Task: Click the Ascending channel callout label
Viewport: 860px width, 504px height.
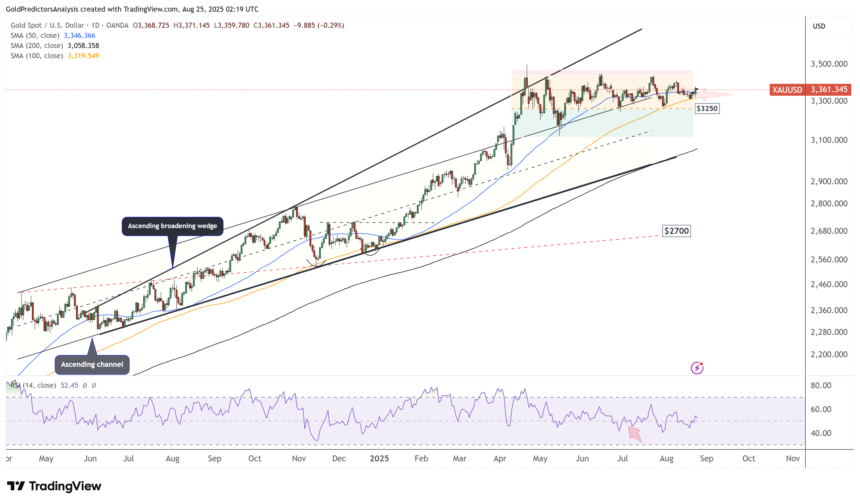Action: (x=92, y=364)
